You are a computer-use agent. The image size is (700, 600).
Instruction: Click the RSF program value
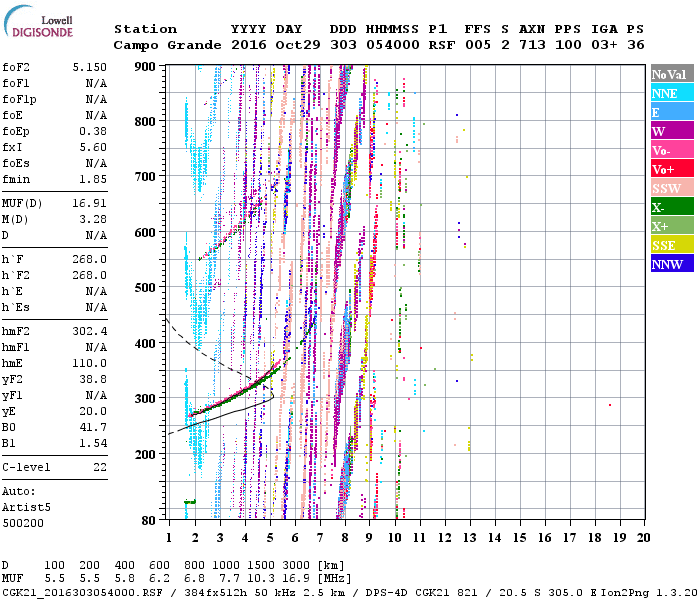pyautogui.click(x=442, y=45)
